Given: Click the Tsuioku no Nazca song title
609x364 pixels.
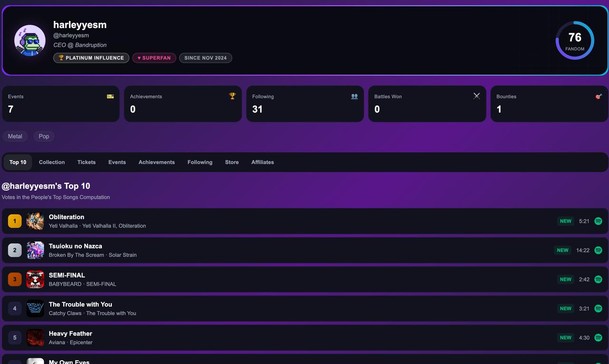Looking at the screenshot, I should [x=76, y=246].
